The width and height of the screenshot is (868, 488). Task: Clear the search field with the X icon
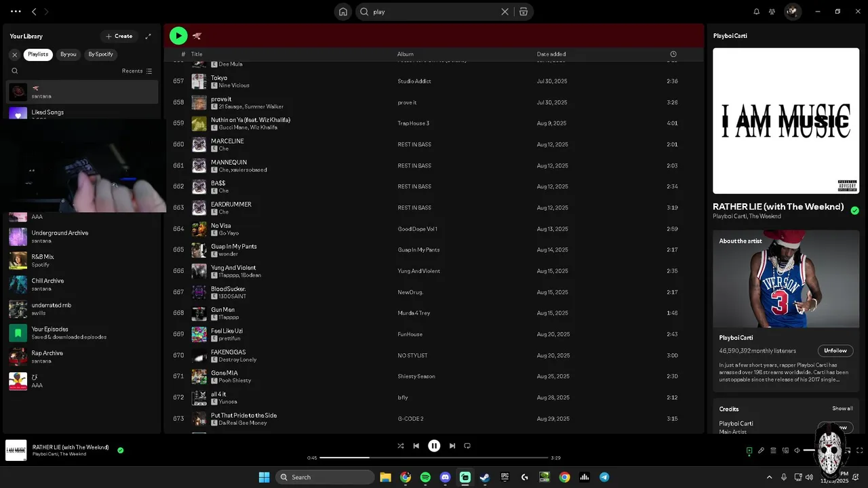[505, 12]
